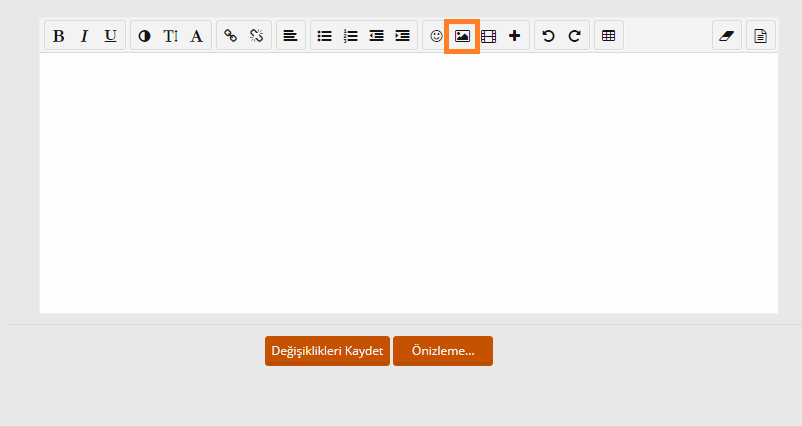Insert an image with the picture icon
Screen dimensions: 802x426
coord(462,36)
